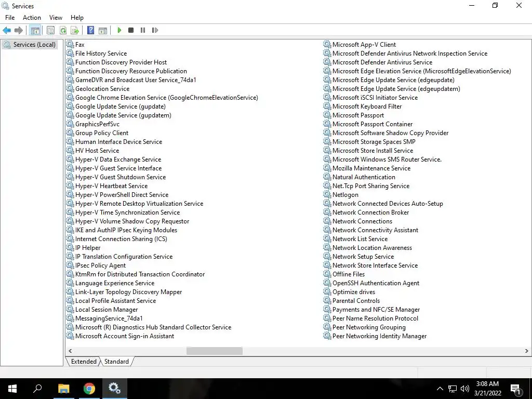Viewport: 532px width, 399px height.
Task: Select OpenSSH Authentication Agent
Action: [376, 283]
